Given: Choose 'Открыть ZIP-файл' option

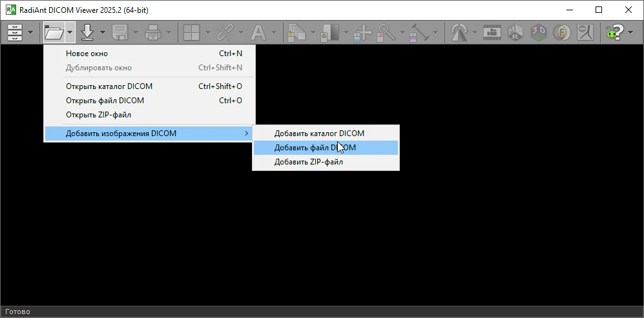Looking at the screenshot, I should [98, 115].
